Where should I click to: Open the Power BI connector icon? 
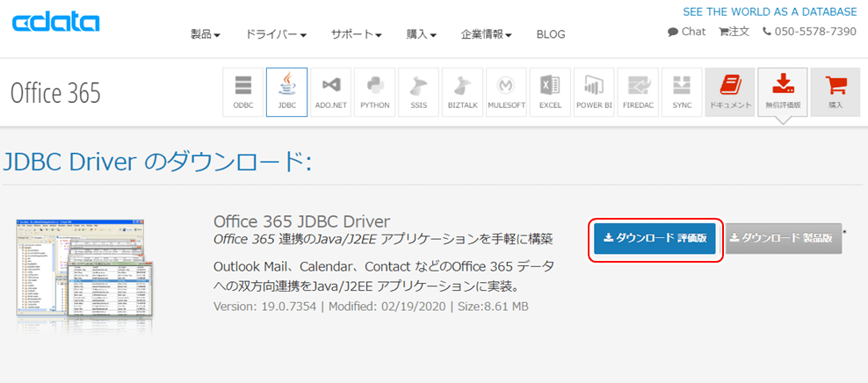point(594,92)
